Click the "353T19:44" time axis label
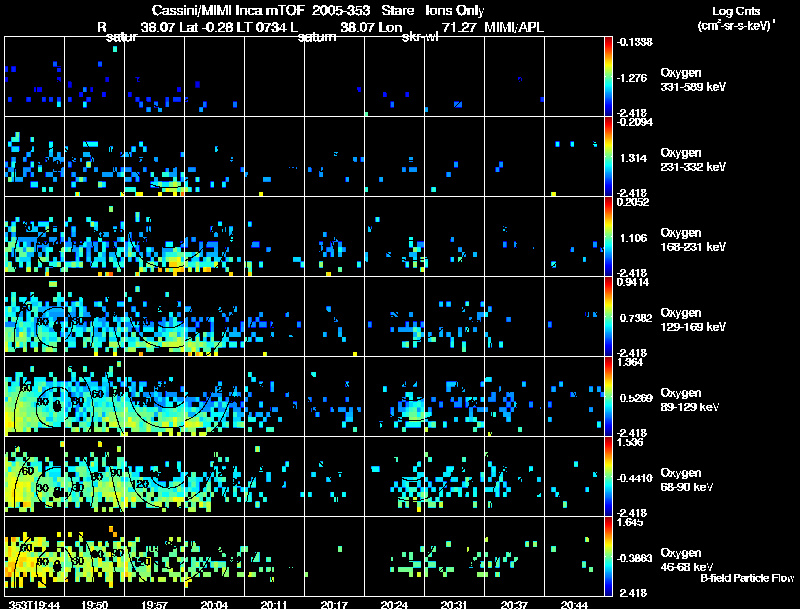800x609 pixels. [35, 604]
